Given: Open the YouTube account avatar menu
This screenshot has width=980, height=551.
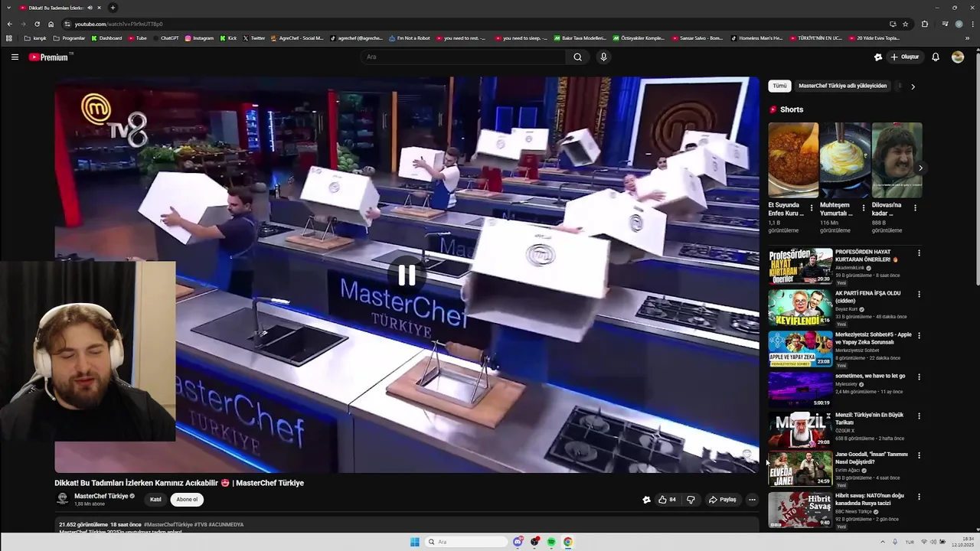Looking at the screenshot, I should coord(958,57).
